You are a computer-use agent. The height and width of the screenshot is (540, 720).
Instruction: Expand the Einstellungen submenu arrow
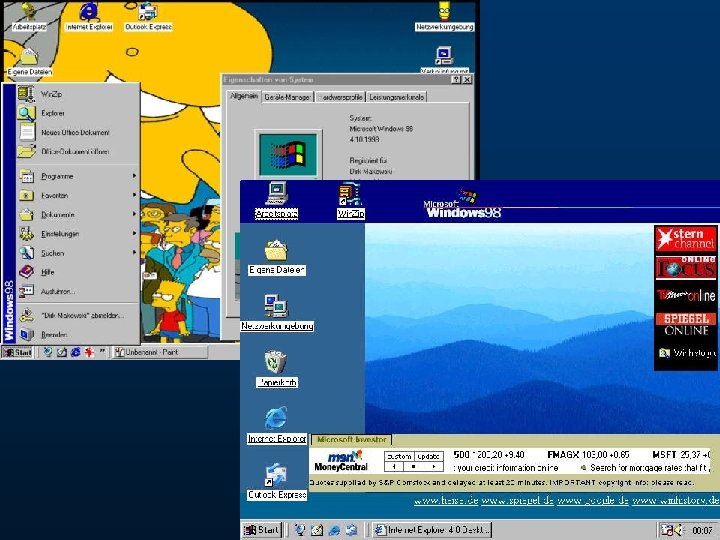click(134, 233)
